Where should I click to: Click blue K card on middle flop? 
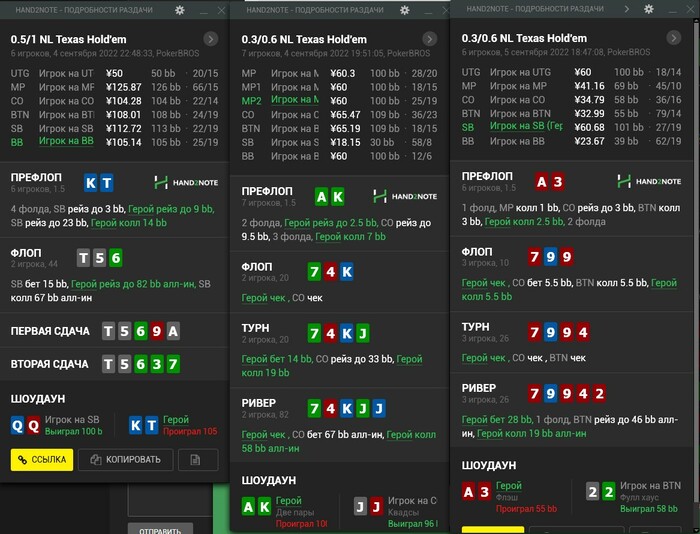tap(347, 272)
